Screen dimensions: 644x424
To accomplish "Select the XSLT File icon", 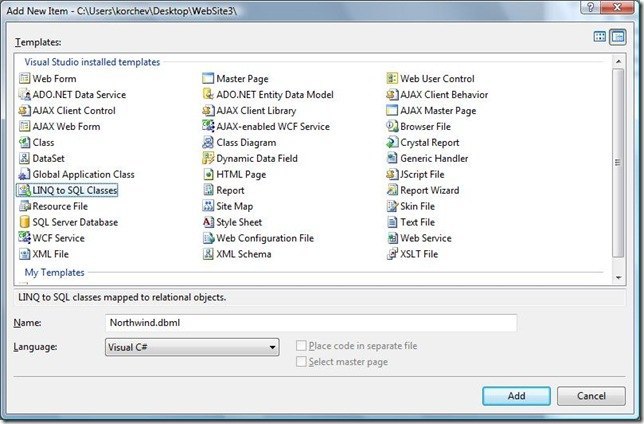I will [392, 254].
